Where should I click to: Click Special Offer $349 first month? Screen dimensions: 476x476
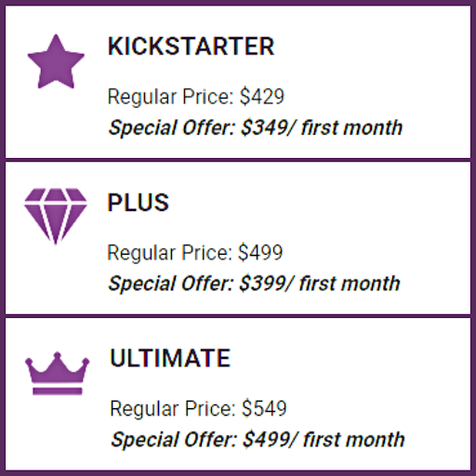coord(256,127)
